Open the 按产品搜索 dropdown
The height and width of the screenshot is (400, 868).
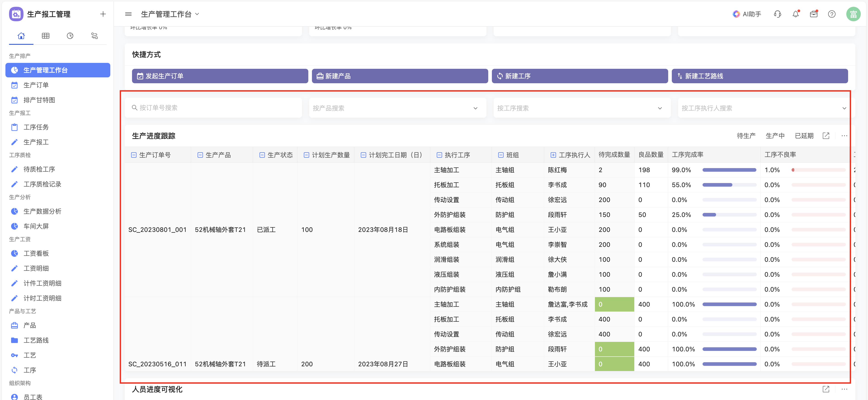pos(398,108)
